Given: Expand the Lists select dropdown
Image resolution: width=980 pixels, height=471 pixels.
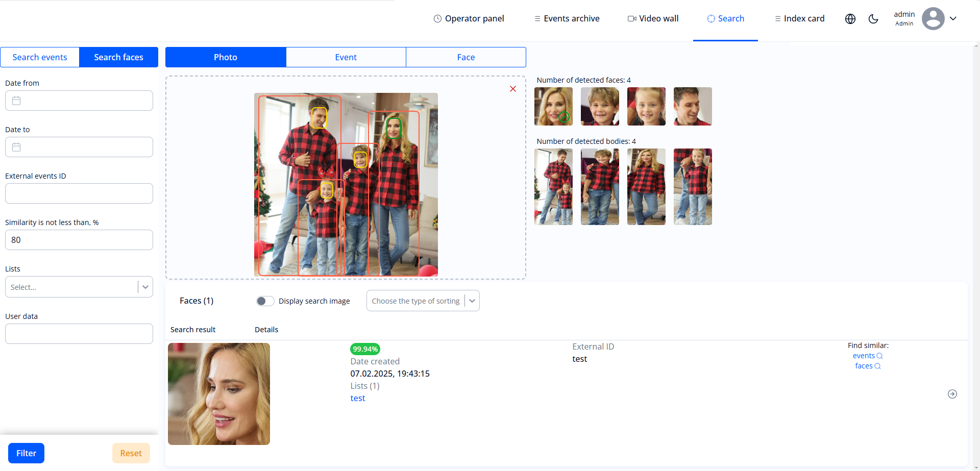Looking at the screenshot, I should 145,287.
